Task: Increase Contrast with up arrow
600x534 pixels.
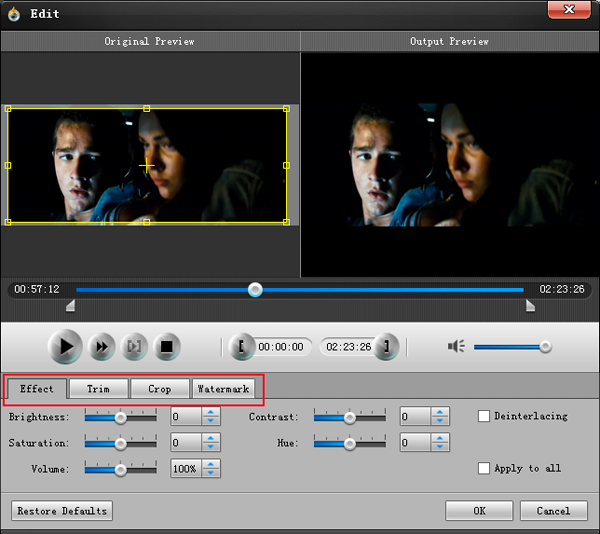Action: click(x=440, y=412)
